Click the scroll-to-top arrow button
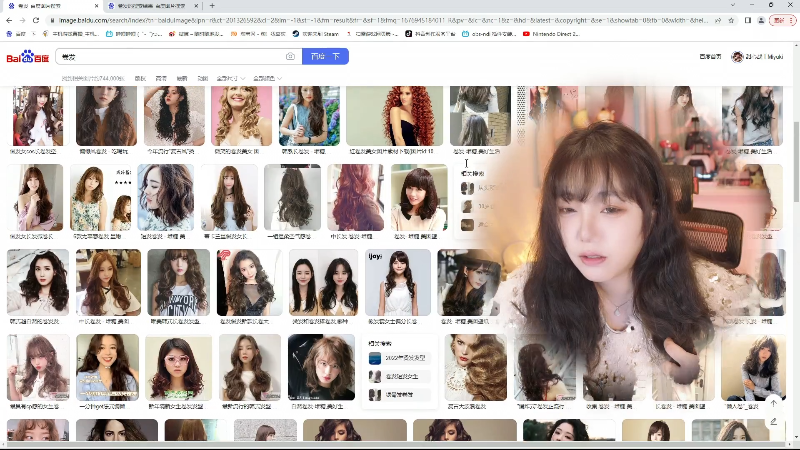Screen dimensions: 800x450 pyautogui.click(x=774, y=403)
